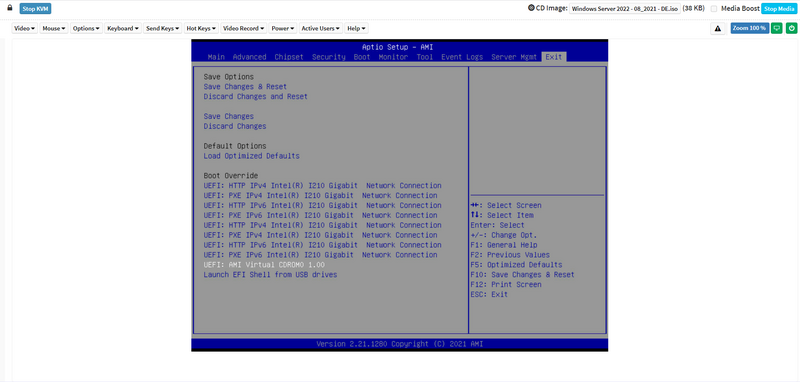Screen dimensions: 800x382
Task: Select Save Changes & Reset option
Action: (245, 87)
